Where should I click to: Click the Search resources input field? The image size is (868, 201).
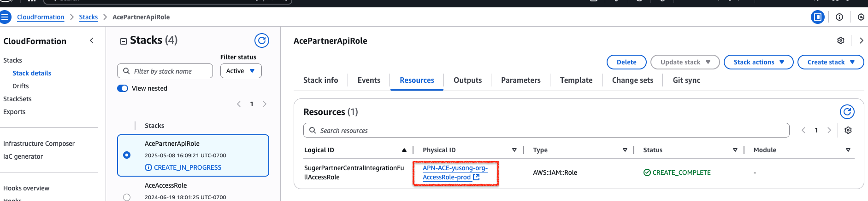(546, 130)
